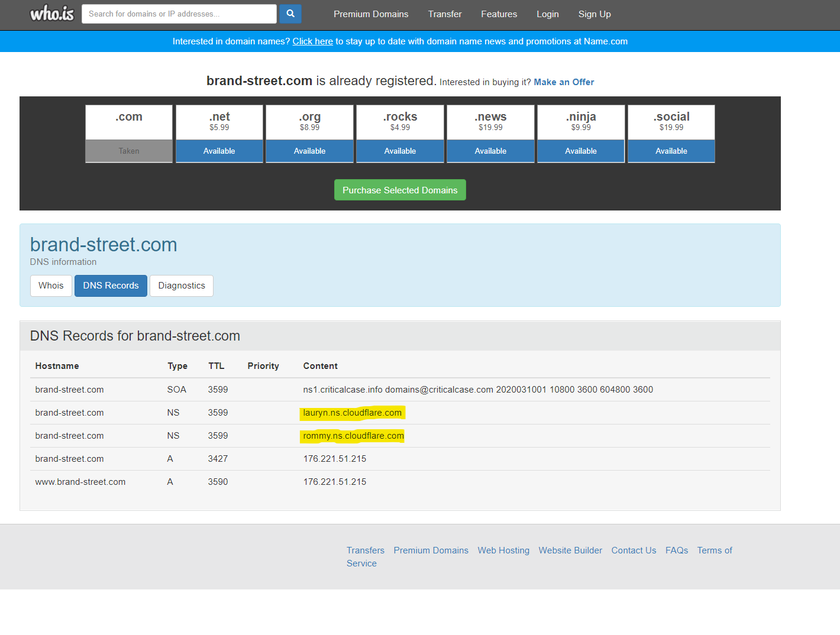Follow the 'Click here' banner link
This screenshot has height=635, width=840.
click(x=313, y=41)
